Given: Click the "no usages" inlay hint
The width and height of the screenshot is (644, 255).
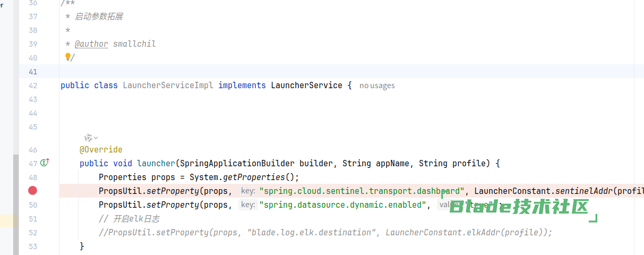Looking at the screenshot, I should (377, 86).
